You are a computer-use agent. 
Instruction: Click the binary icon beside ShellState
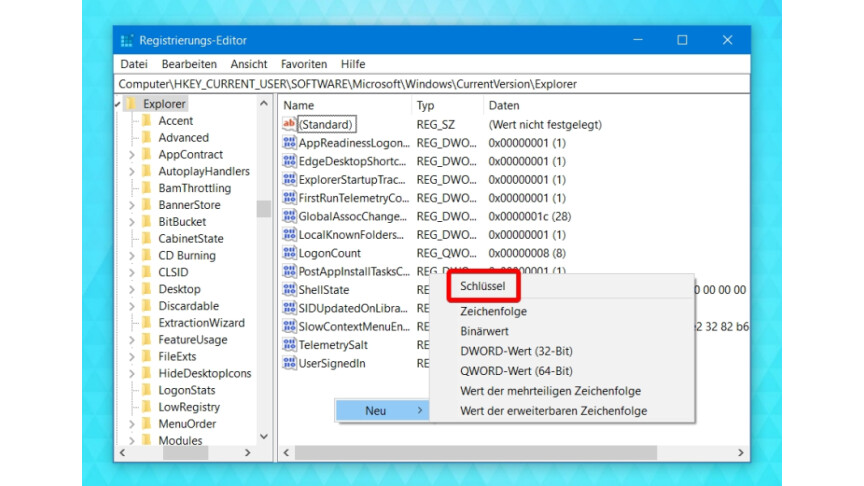tap(289, 289)
